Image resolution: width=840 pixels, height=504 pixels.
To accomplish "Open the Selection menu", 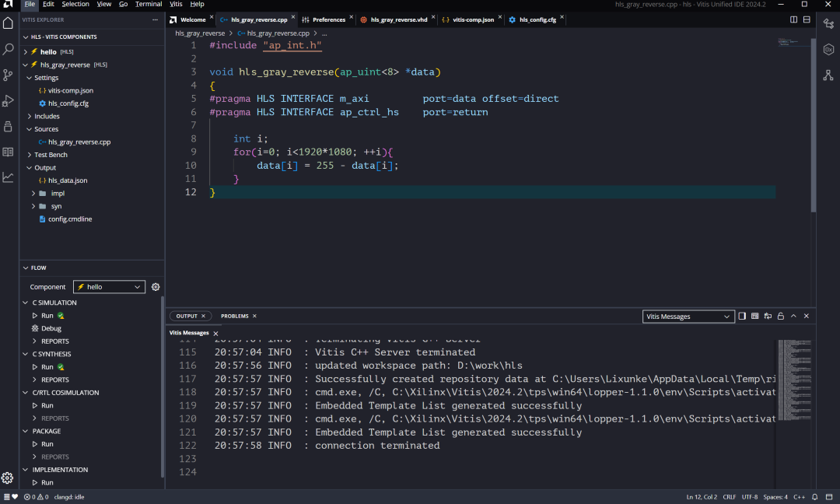I will pyautogui.click(x=75, y=5).
